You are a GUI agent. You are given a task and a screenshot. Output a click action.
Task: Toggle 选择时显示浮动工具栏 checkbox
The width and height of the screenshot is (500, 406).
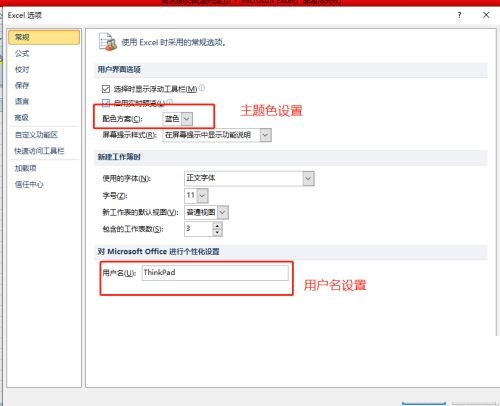(x=106, y=89)
